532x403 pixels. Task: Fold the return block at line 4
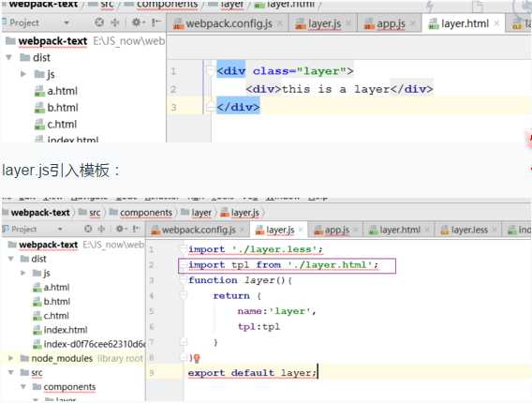pyautogui.click(x=184, y=296)
